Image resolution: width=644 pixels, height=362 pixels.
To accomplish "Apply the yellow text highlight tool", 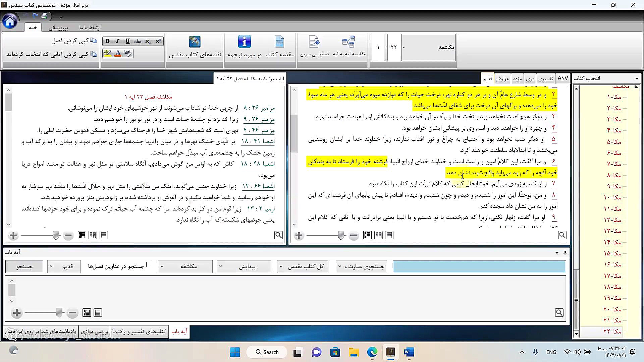I will point(107,53).
